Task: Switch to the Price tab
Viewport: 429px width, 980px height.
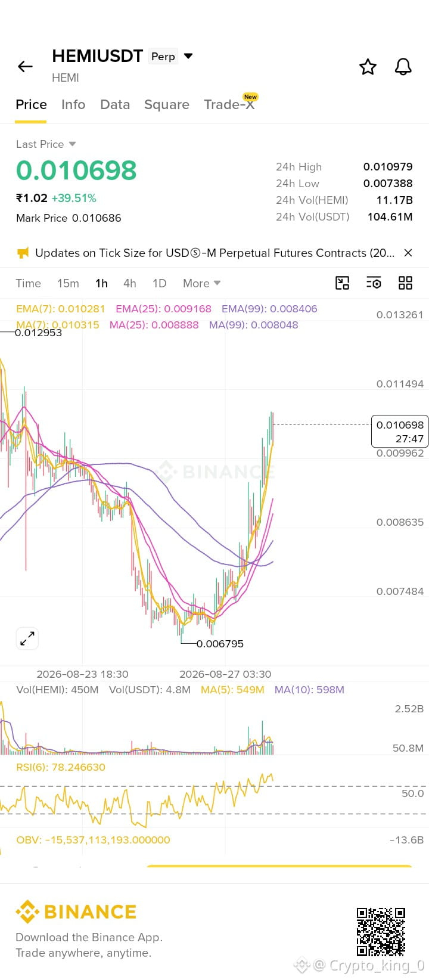Action: coord(31,104)
